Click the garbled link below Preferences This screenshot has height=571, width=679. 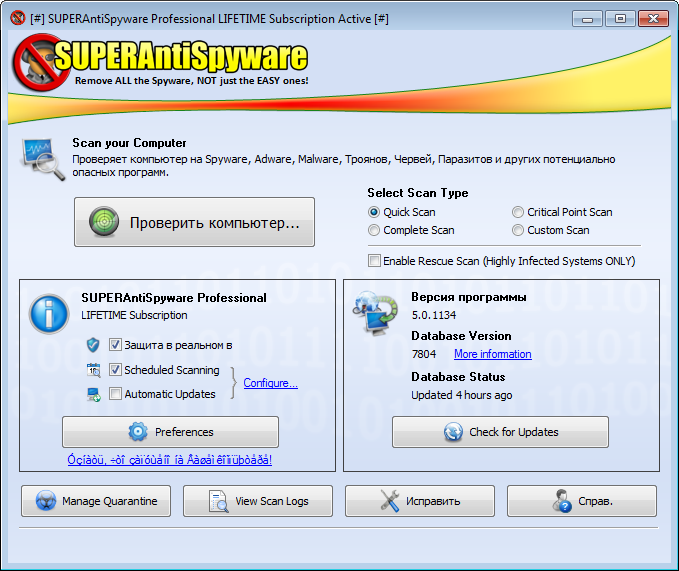pyautogui.click(x=170, y=459)
